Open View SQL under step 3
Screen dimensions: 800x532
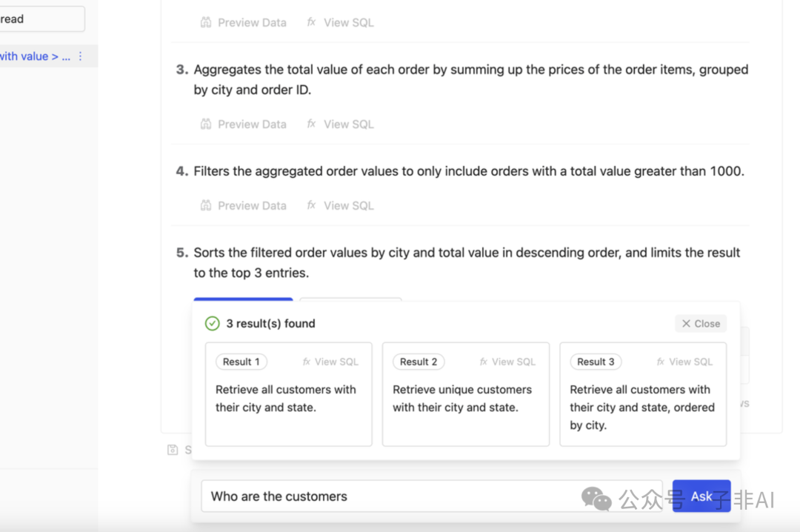pos(341,124)
